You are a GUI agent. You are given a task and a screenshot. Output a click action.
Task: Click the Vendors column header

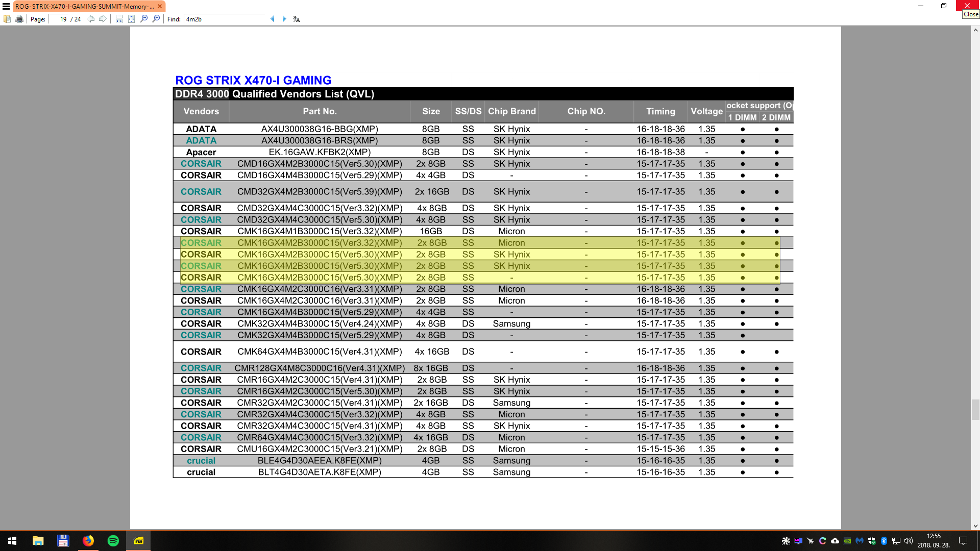[x=201, y=111]
